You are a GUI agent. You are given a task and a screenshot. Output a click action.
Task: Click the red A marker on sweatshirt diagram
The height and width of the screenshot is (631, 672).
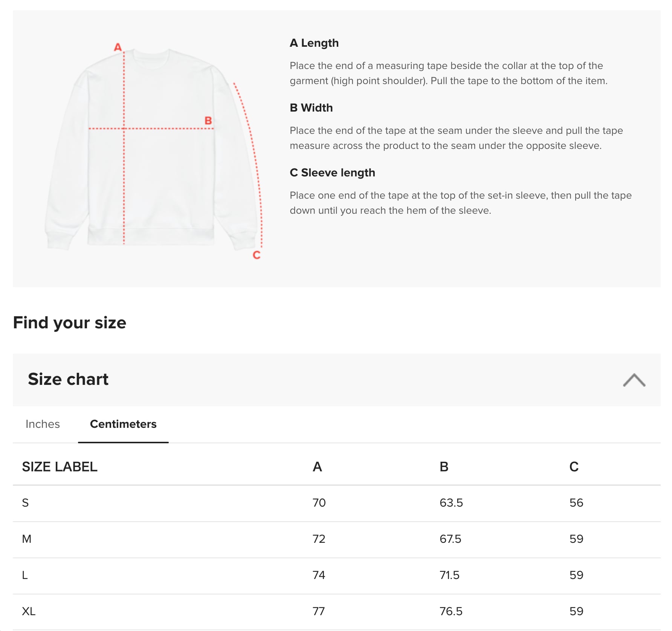pyautogui.click(x=118, y=47)
